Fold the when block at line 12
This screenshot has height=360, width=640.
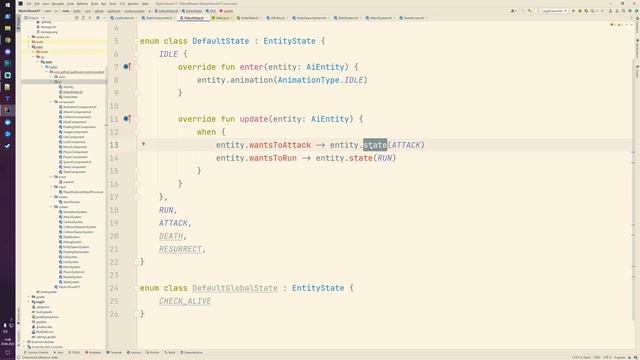(137, 132)
